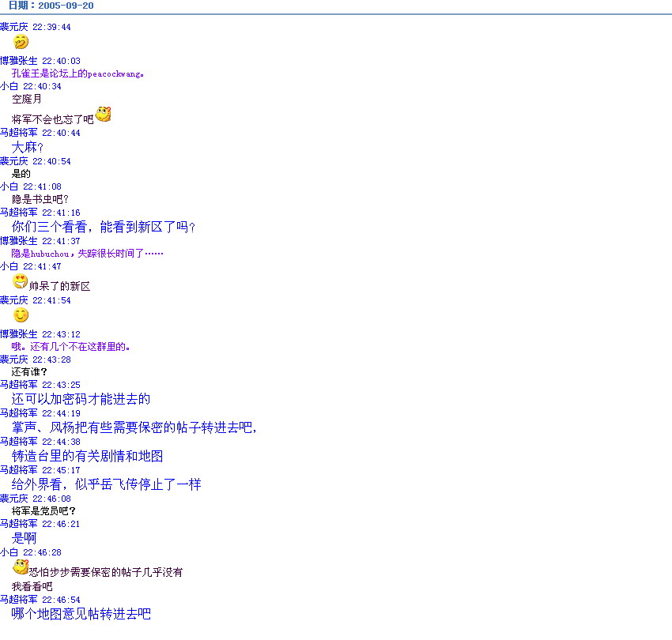672x640 pixels.
Task: Click the heart-eyes emoji before 帅呆了的新区
Action: coord(20,281)
